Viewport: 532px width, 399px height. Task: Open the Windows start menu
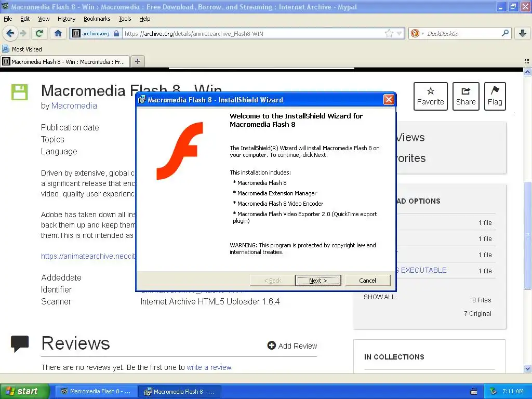(x=25, y=392)
